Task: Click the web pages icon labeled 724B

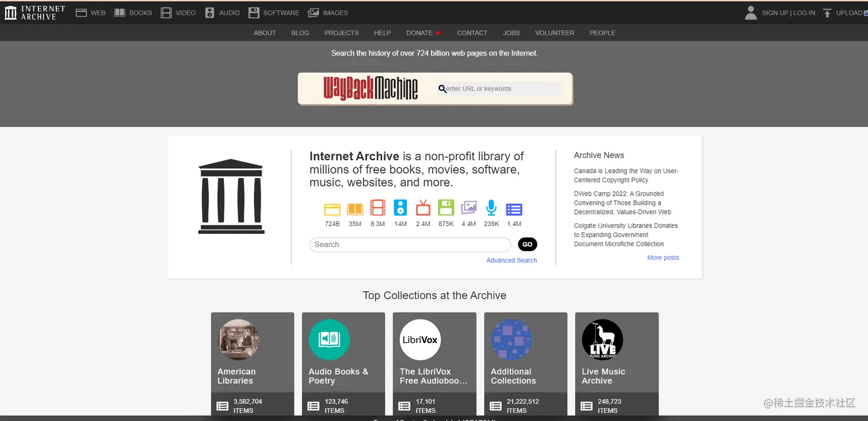Action: [332, 209]
